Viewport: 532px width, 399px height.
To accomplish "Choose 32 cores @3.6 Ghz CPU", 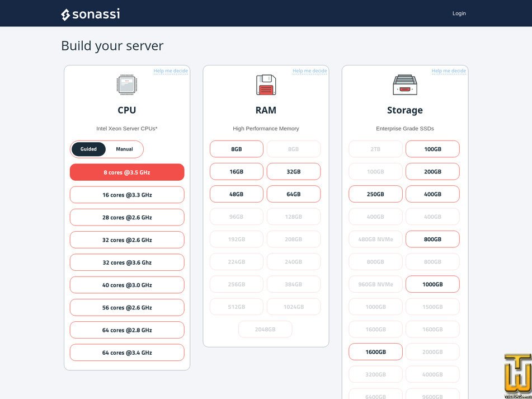I will click(x=127, y=262).
